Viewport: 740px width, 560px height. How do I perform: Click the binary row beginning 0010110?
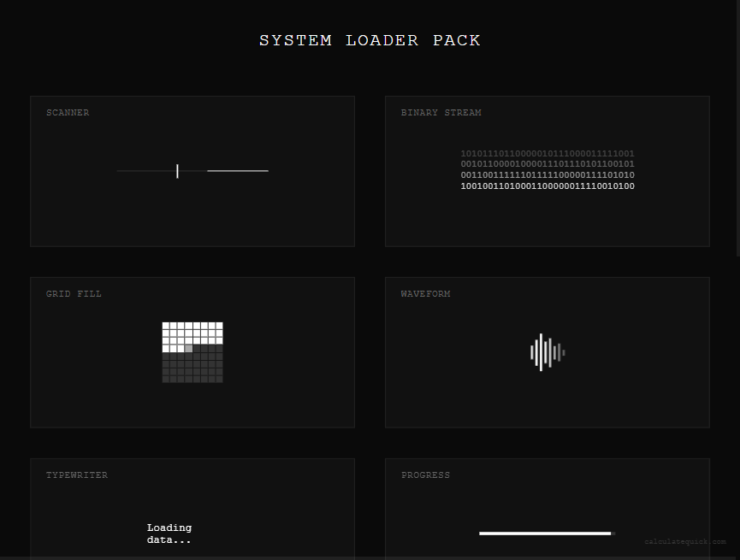coord(548,163)
